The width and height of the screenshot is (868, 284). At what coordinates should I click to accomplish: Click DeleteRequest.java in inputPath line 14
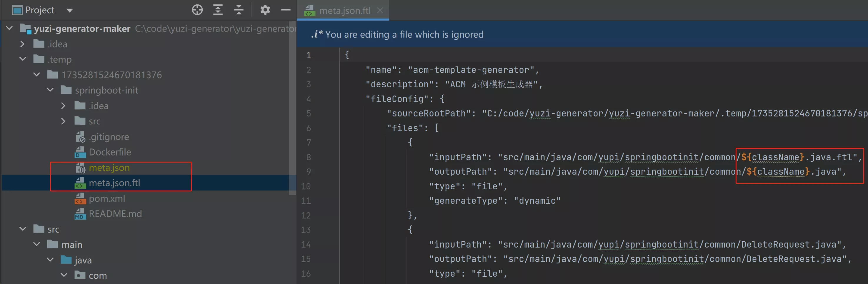point(789,244)
